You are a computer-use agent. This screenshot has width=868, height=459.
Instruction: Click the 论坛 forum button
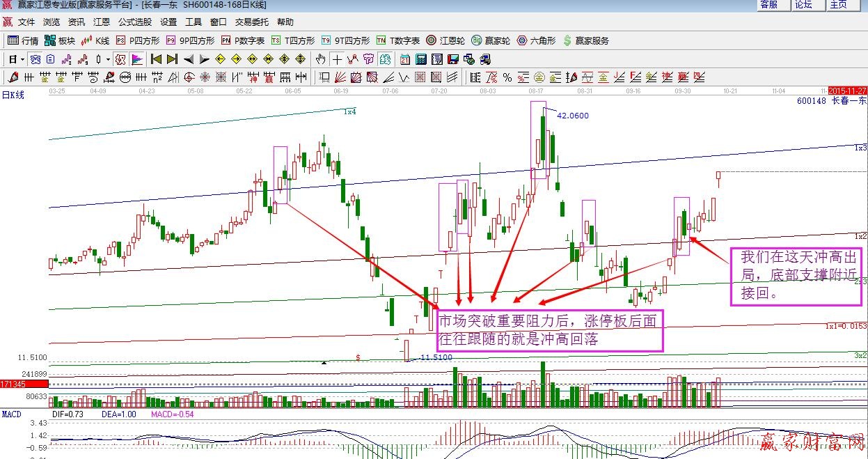(x=803, y=5)
